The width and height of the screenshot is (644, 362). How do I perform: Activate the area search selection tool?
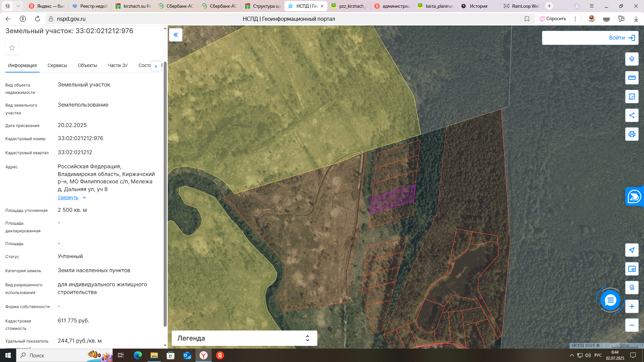click(x=632, y=97)
